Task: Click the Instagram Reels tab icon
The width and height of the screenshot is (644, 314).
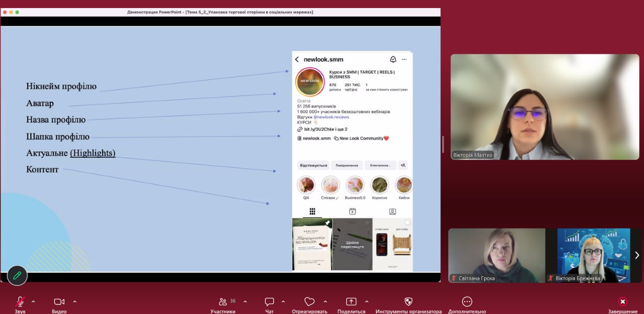Action: [352, 212]
